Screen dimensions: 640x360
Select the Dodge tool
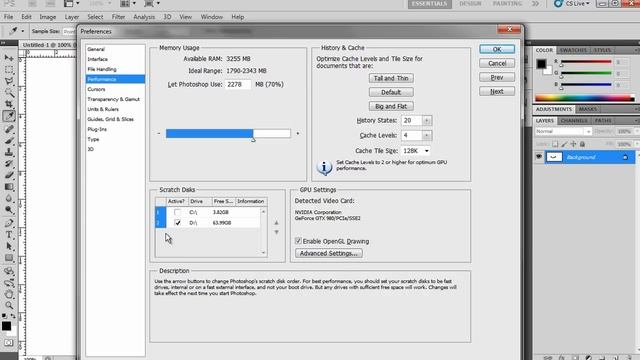[9, 210]
